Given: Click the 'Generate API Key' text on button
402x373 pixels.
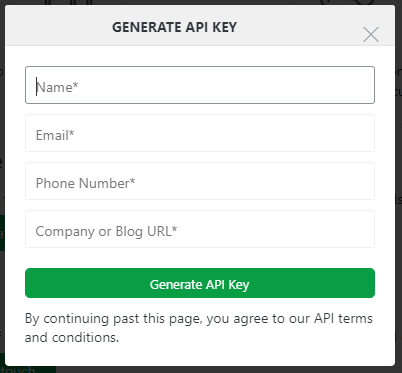Looking at the screenshot, I should (200, 285).
